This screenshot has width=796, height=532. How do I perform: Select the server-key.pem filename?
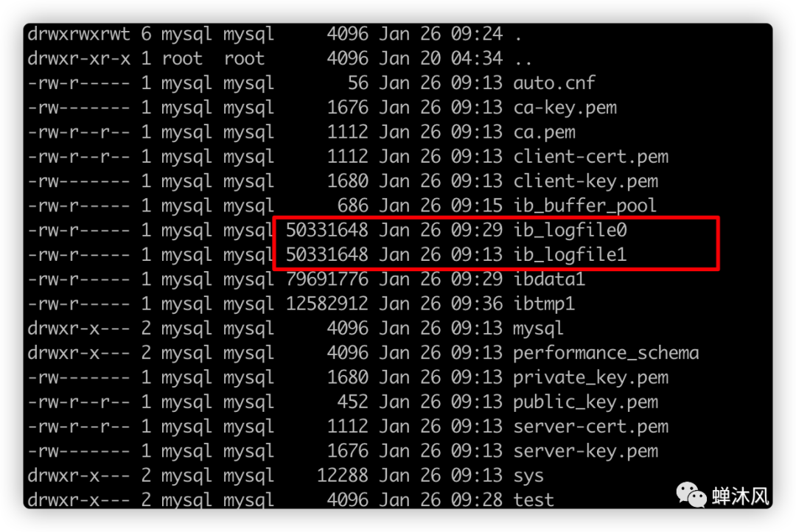point(585,451)
